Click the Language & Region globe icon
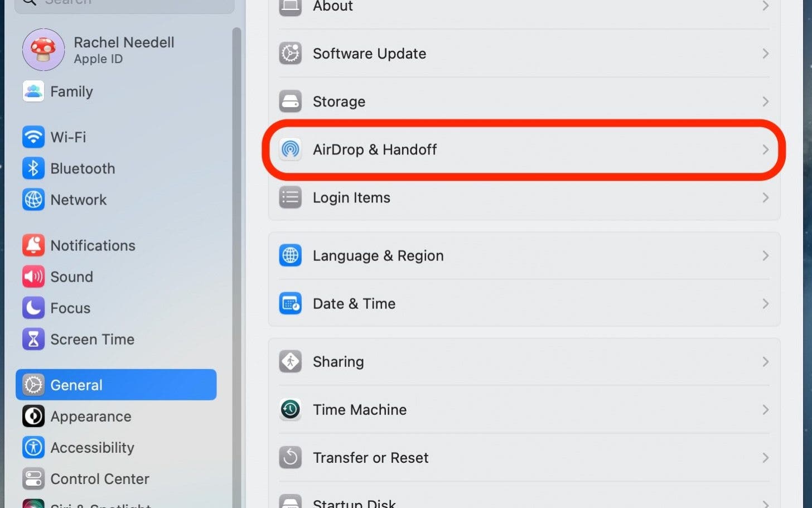The image size is (812, 508). tap(290, 256)
